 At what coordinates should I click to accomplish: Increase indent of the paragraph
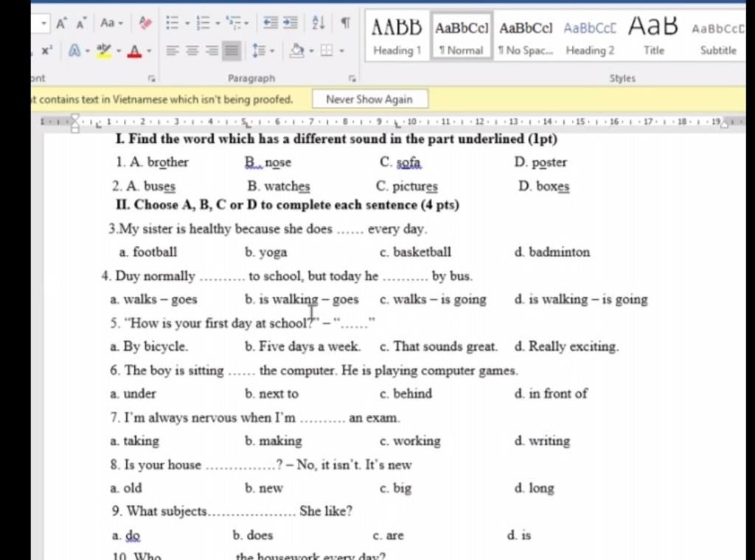(x=290, y=23)
